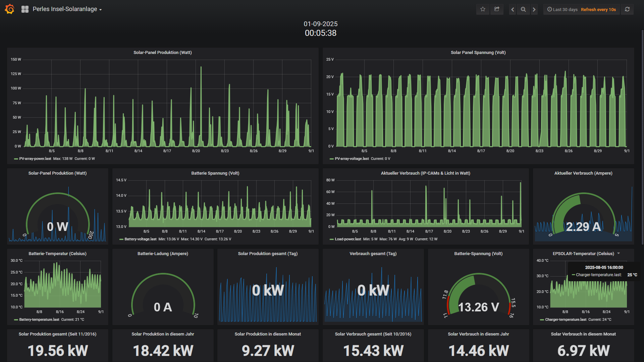Viewport: 644px width, 362px height.
Task: Open Solar Panel Spannung (Volt) panel menu
Action: 478,53
